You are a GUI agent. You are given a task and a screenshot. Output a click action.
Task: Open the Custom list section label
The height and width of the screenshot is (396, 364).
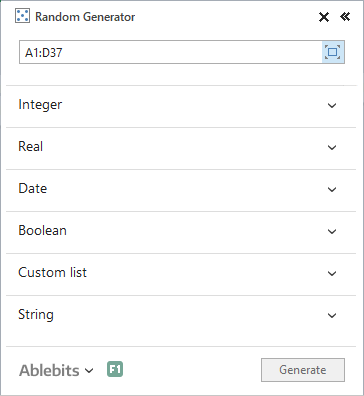(52, 272)
